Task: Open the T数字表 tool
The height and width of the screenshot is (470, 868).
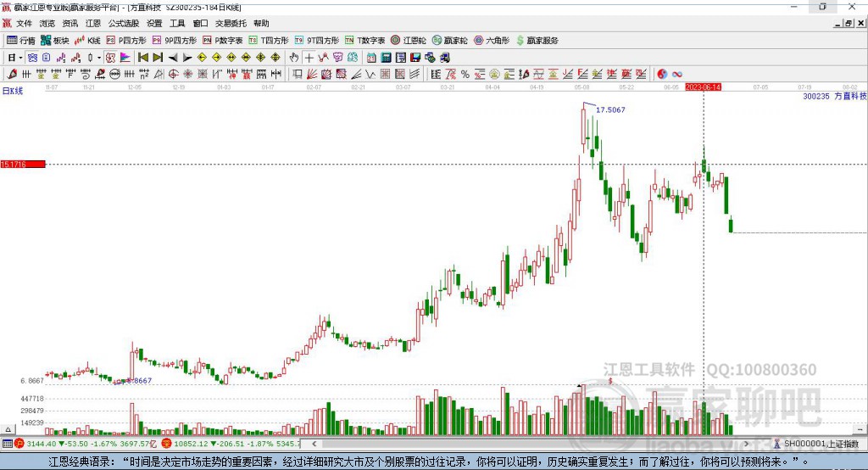Action: [364, 41]
